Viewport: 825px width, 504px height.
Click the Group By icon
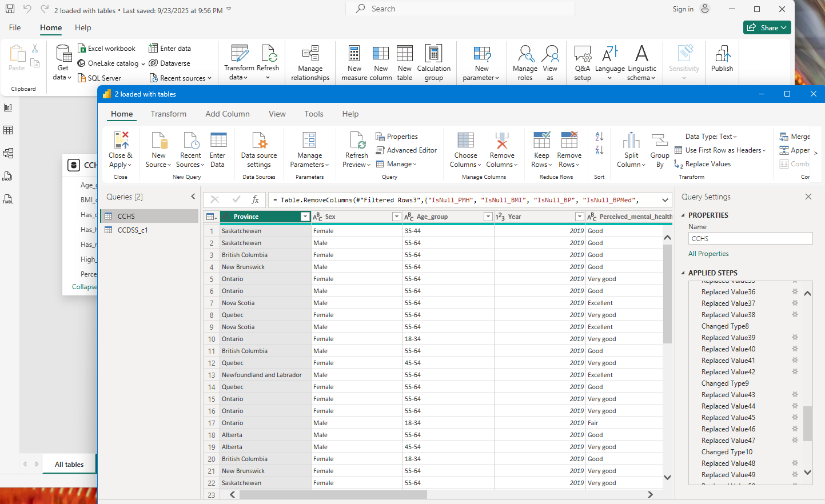660,141
